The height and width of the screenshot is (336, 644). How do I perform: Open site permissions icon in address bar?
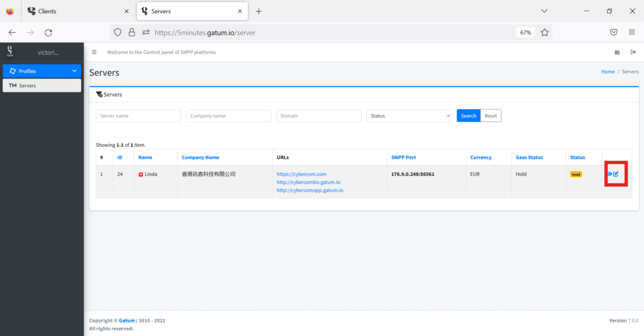coord(145,33)
